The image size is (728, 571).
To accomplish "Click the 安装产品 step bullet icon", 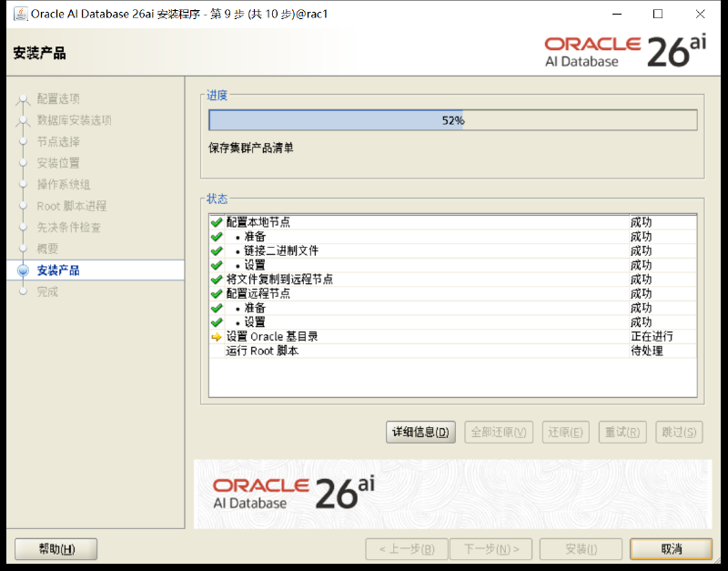I will tap(23, 270).
